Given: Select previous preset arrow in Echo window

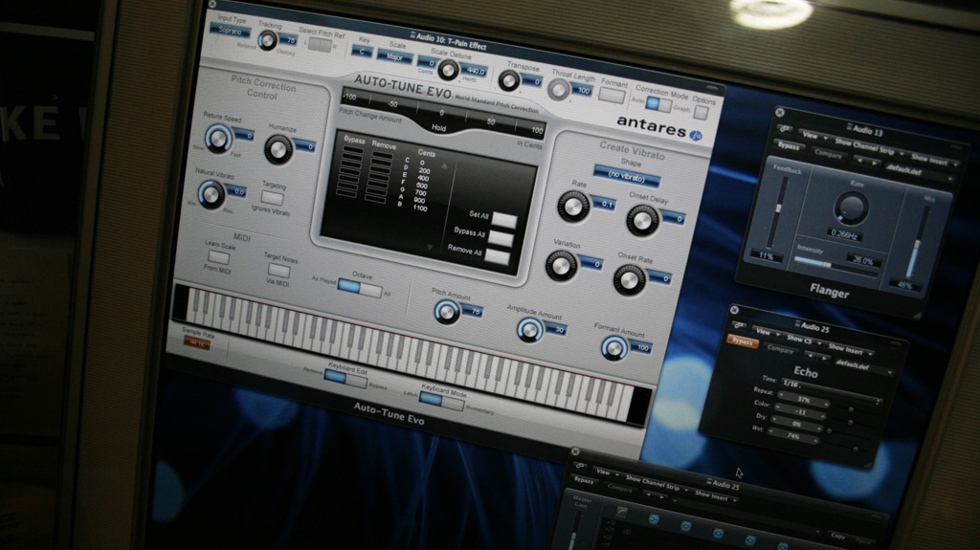Looking at the screenshot, I should (x=811, y=354).
